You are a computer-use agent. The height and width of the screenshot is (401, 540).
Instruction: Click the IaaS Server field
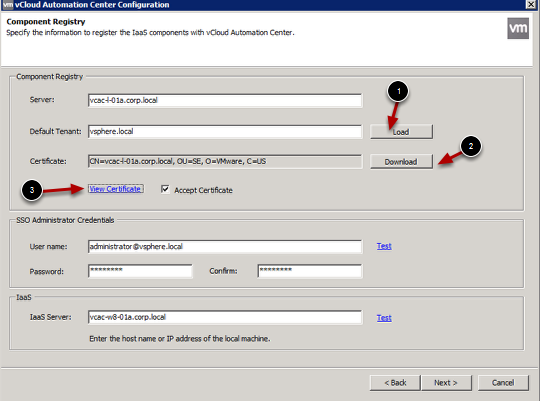coord(225,317)
